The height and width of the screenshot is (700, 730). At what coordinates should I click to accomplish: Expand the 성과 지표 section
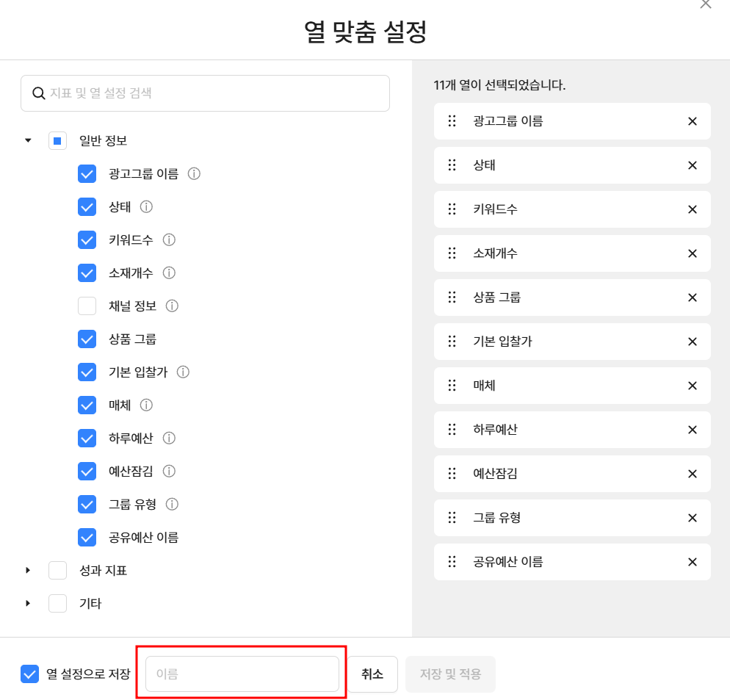click(x=28, y=571)
